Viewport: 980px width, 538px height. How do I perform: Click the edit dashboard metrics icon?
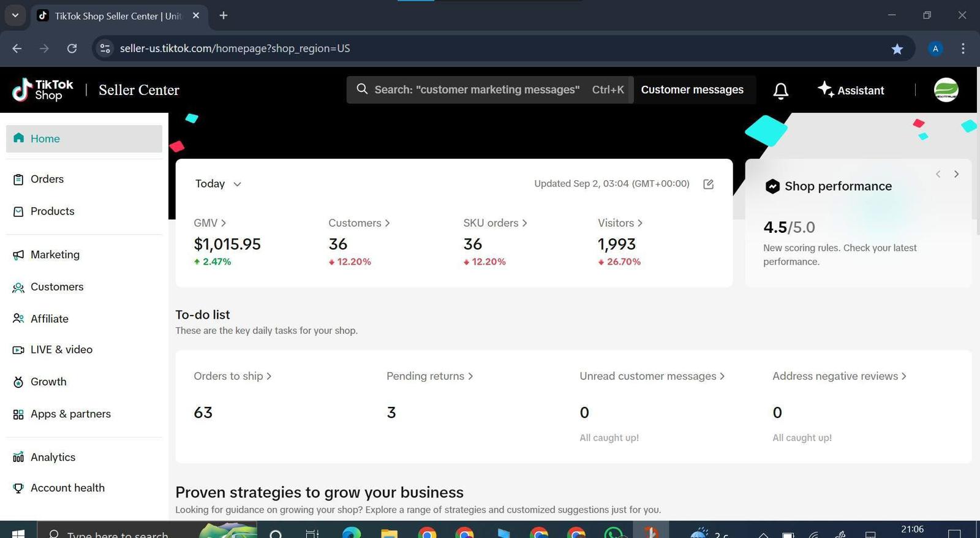click(709, 184)
